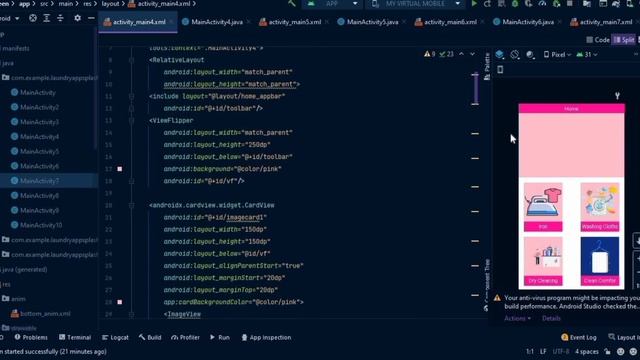Open the Android project view dropdown
This screenshot has width=640, height=360.
pos(10,18)
